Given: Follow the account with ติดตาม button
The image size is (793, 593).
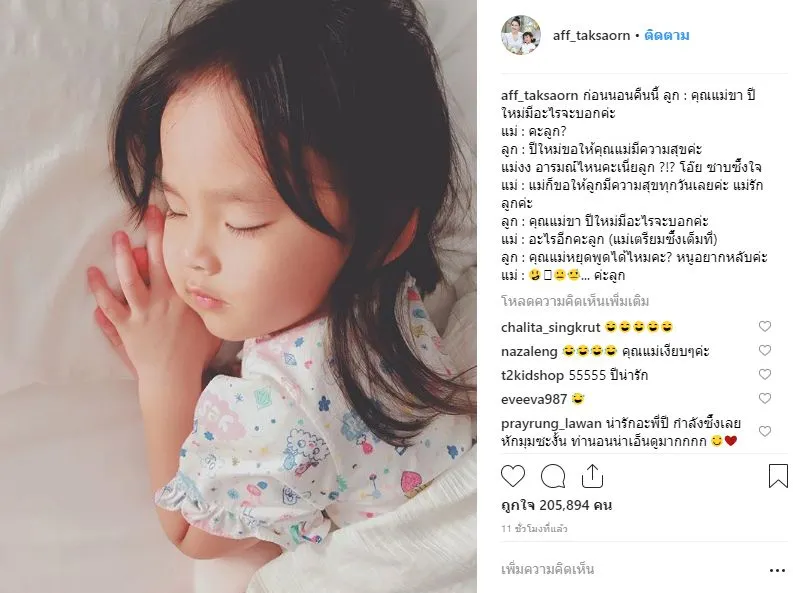Looking at the screenshot, I should click(667, 35).
